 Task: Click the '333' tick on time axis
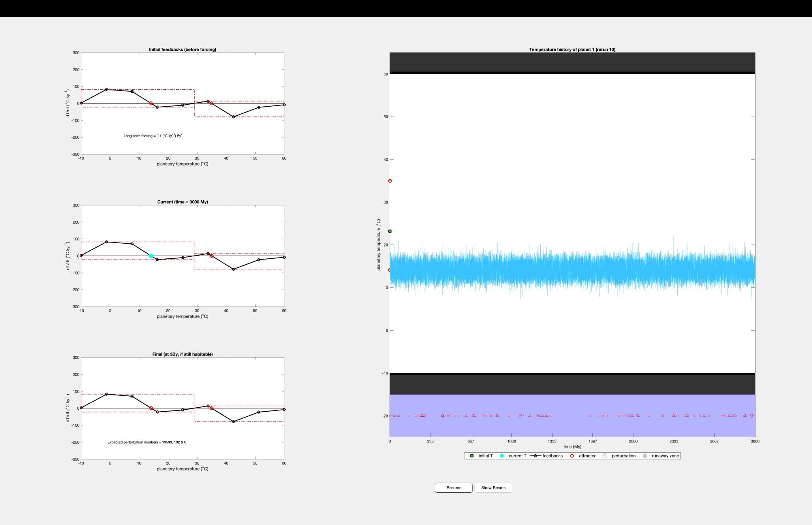[x=430, y=441]
